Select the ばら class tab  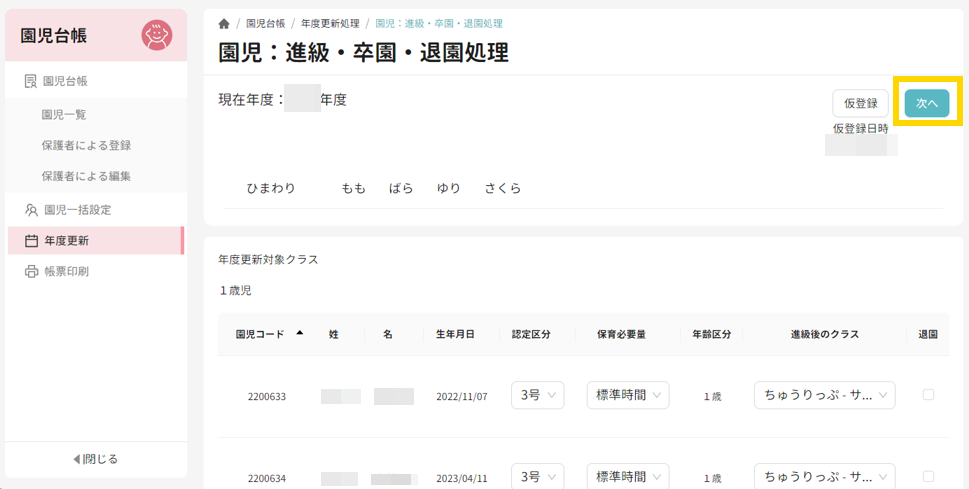point(401,188)
